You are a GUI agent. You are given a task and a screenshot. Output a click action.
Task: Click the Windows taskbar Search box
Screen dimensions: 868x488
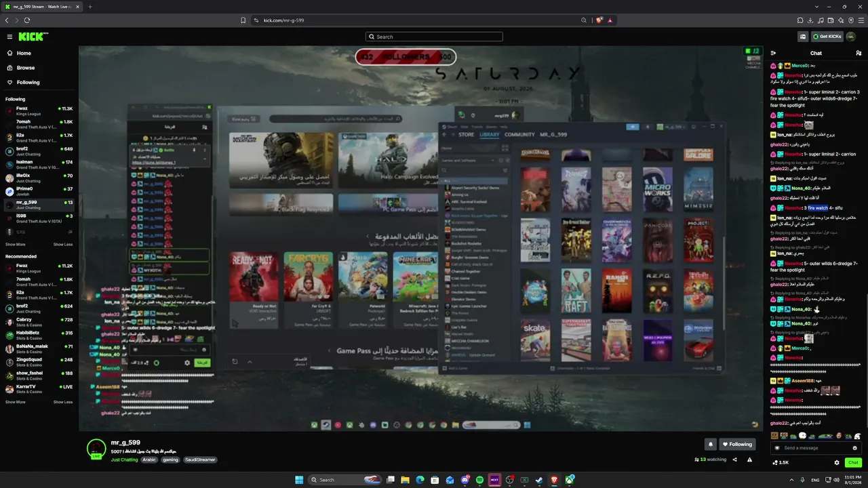(346, 480)
